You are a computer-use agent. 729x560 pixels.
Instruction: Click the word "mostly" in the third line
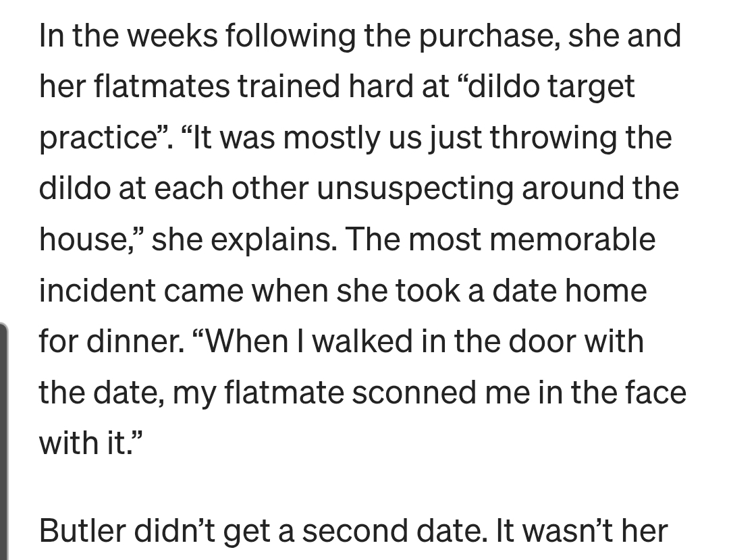(315, 138)
